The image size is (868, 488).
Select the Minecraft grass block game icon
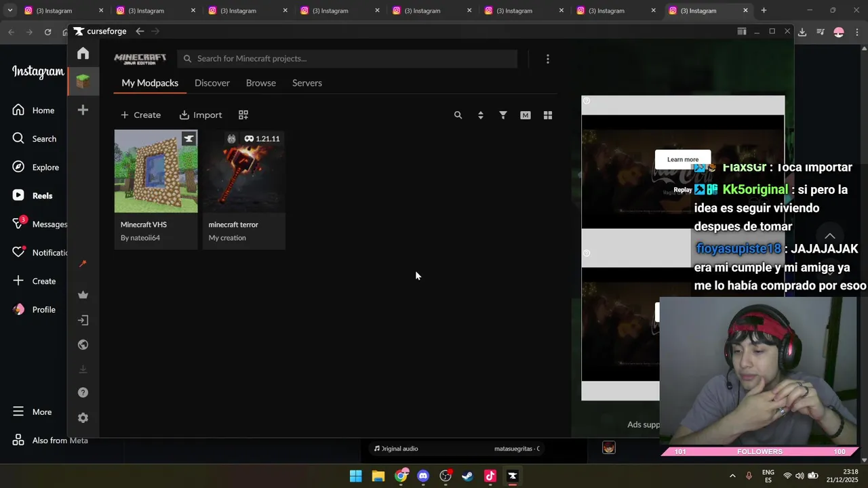point(83,82)
